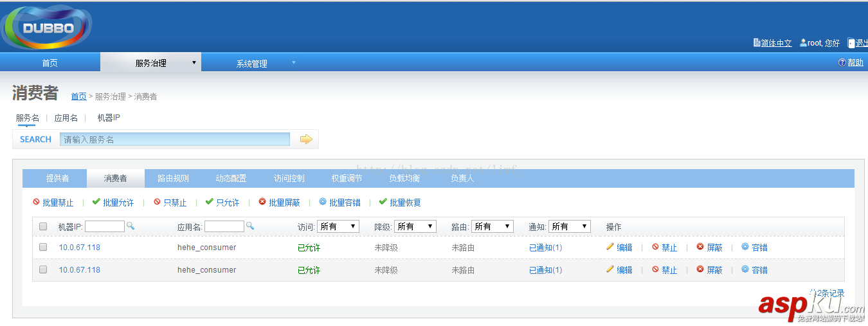The width and height of the screenshot is (868, 326).
Task: Expand the 服务治理 menu arrow
Action: [194, 62]
